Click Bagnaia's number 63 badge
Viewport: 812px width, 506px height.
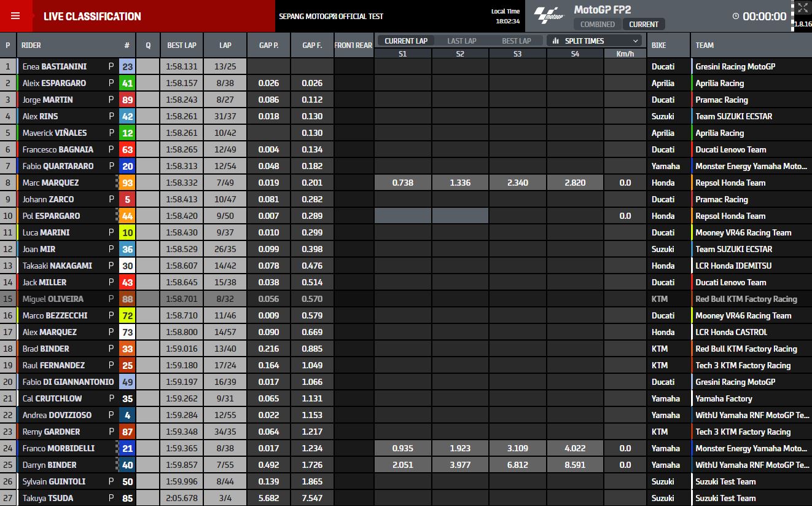pos(127,149)
